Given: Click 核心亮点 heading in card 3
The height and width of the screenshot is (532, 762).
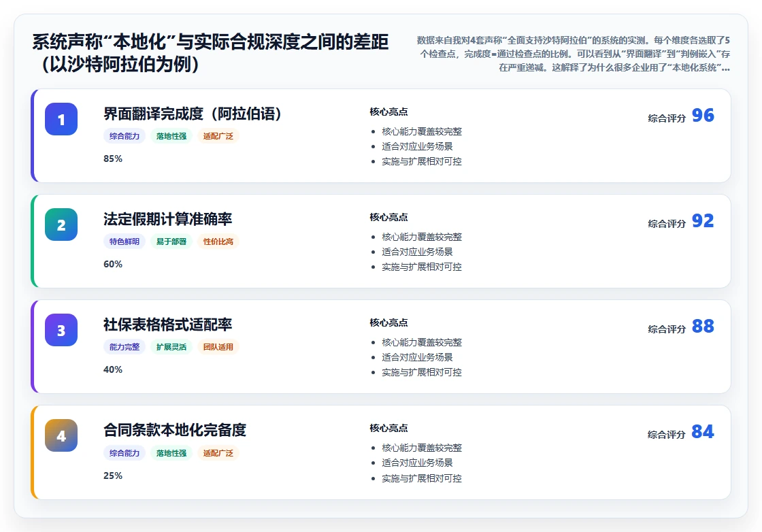Looking at the screenshot, I should (388, 322).
